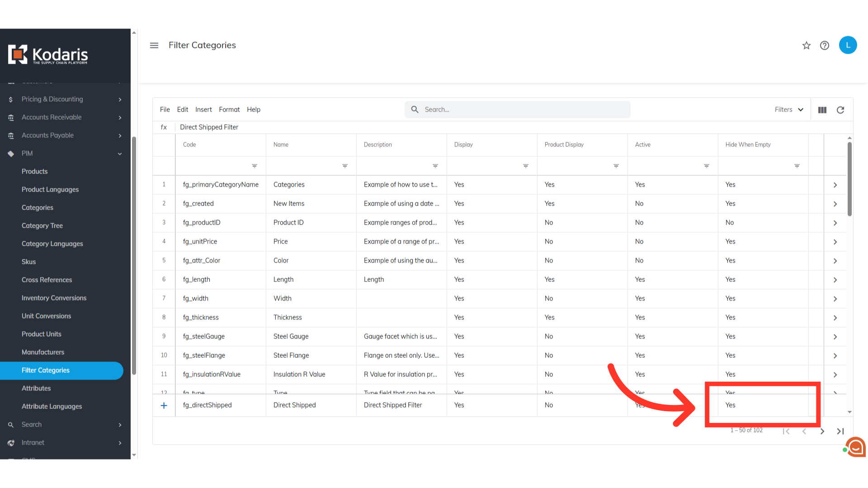
Task: Open the Format menu
Action: 229,110
